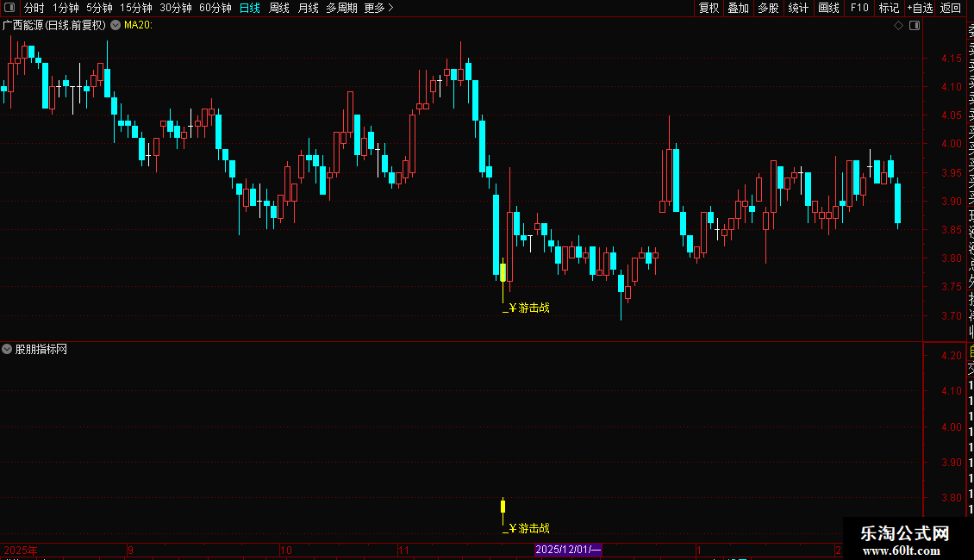This screenshot has height=560, width=974.
Task: Open the 画线 drawing tools
Action: (828, 8)
